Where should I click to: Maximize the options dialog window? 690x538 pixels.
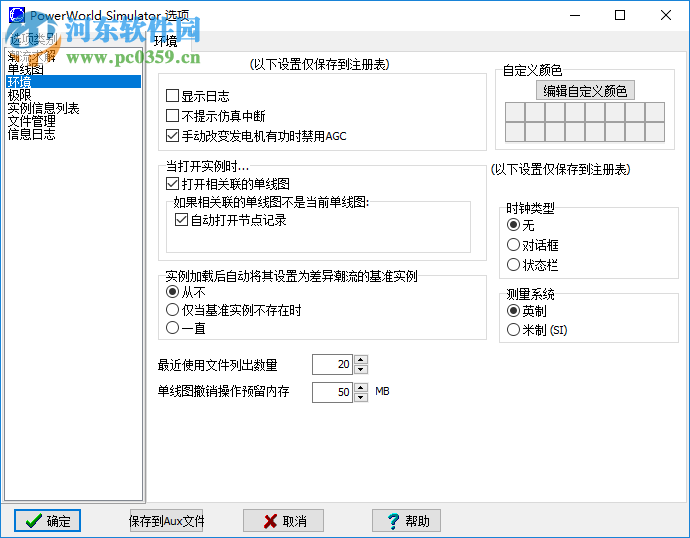click(620, 15)
